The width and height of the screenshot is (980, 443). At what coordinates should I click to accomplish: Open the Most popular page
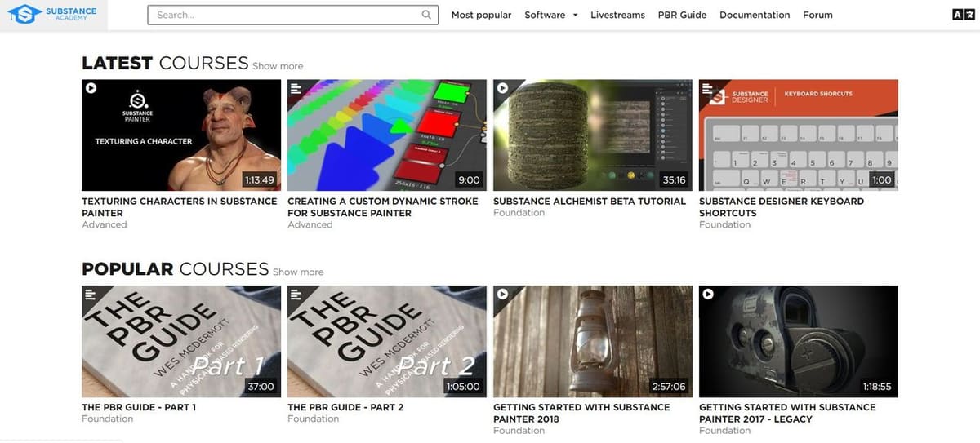481,15
